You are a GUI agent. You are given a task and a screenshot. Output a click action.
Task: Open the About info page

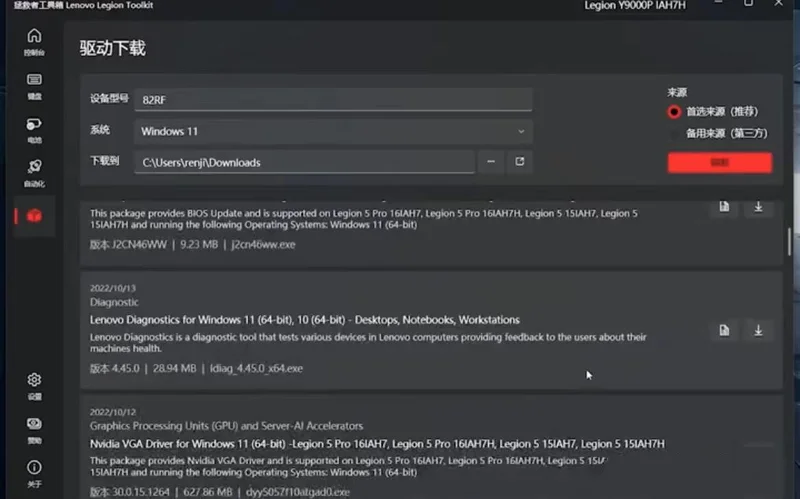(34, 473)
